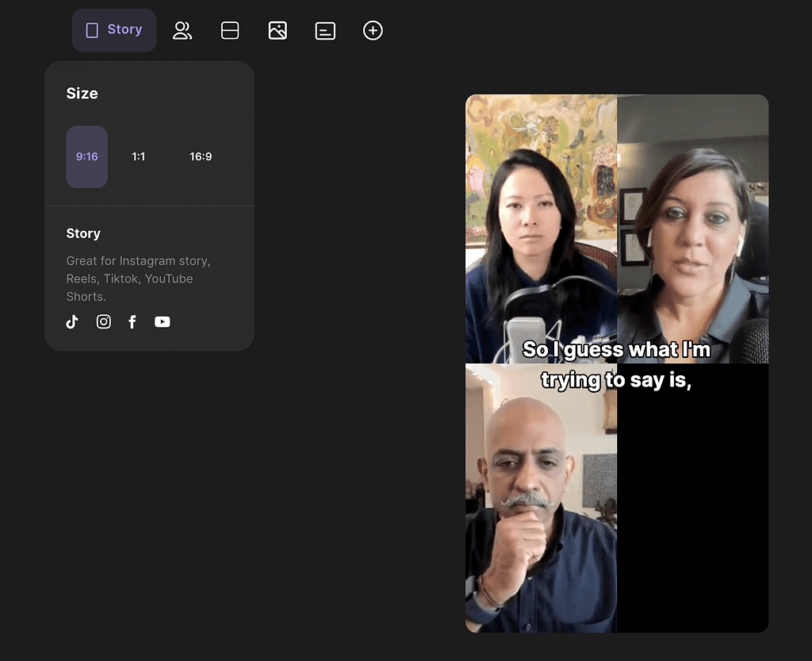Select the split layout icon
Image resolution: width=812 pixels, height=661 pixels.
[x=230, y=31]
